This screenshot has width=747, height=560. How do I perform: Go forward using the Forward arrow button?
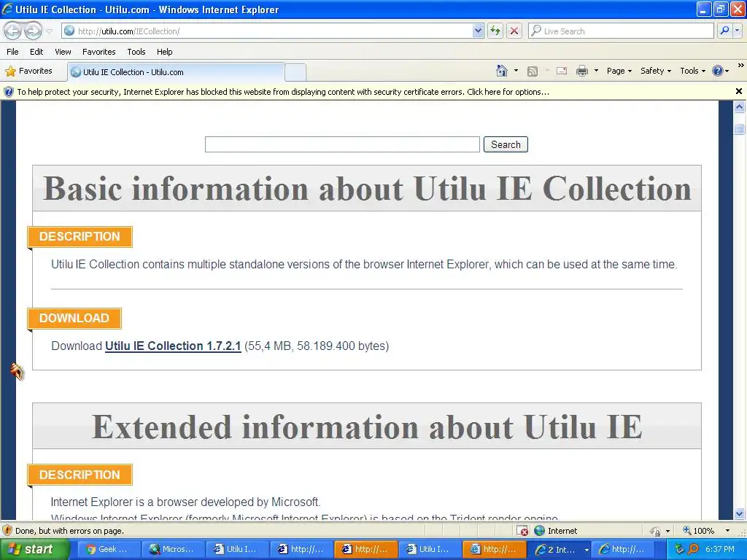[x=33, y=31]
